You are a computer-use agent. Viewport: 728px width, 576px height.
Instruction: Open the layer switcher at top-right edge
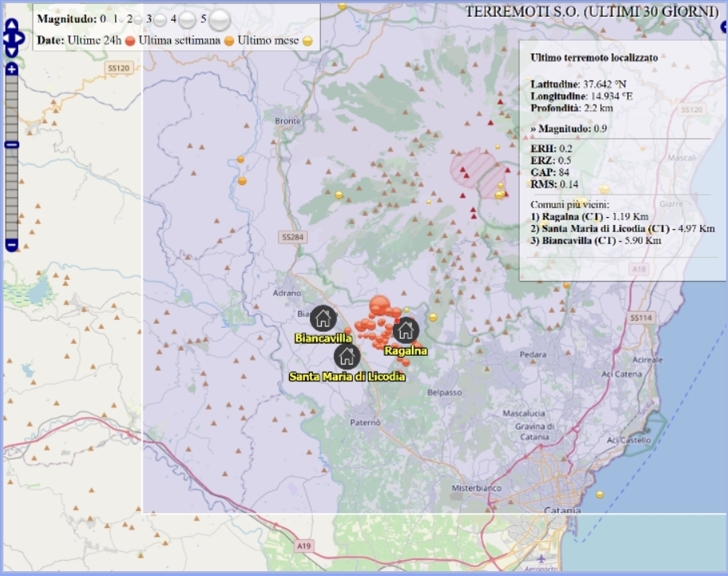[722, 26]
